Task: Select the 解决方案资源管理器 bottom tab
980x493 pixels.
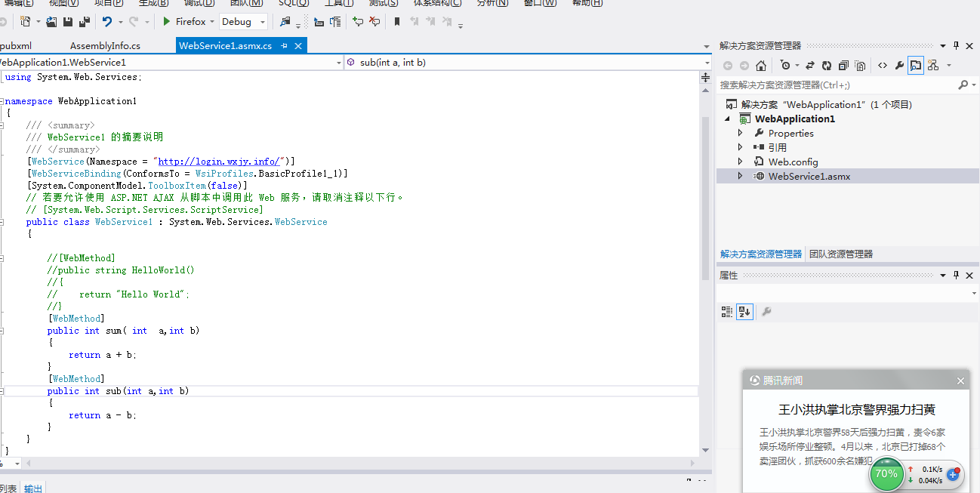Action: [761, 254]
